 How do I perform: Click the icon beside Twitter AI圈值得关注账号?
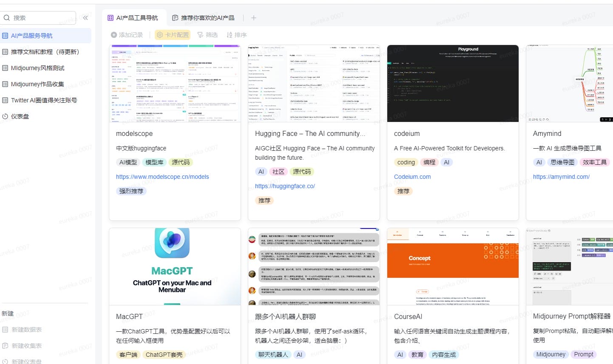(5, 100)
